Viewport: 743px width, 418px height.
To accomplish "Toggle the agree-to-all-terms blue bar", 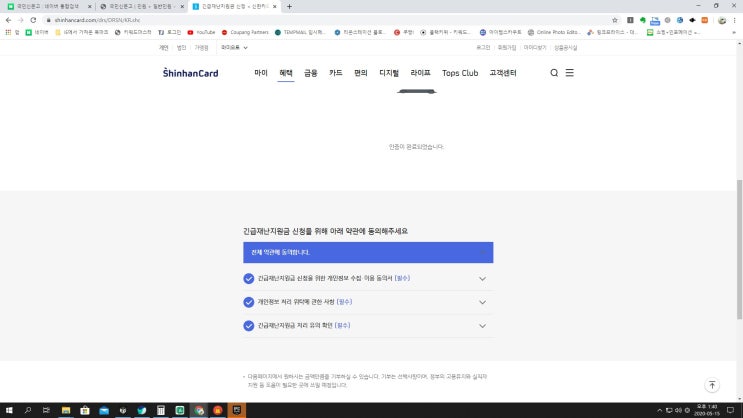I will 368,253.
